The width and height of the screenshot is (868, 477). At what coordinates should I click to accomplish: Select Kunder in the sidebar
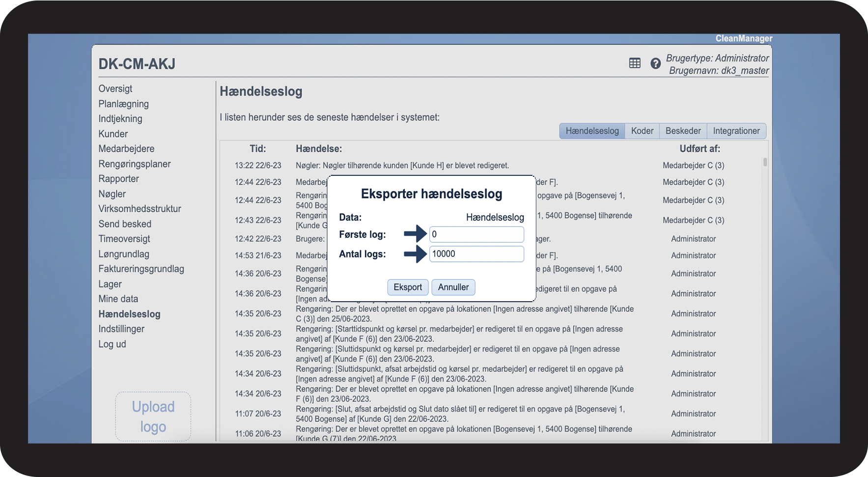[113, 134]
